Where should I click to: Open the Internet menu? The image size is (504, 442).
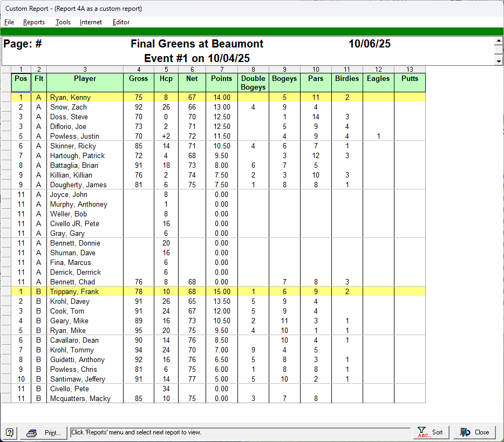click(91, 22)
